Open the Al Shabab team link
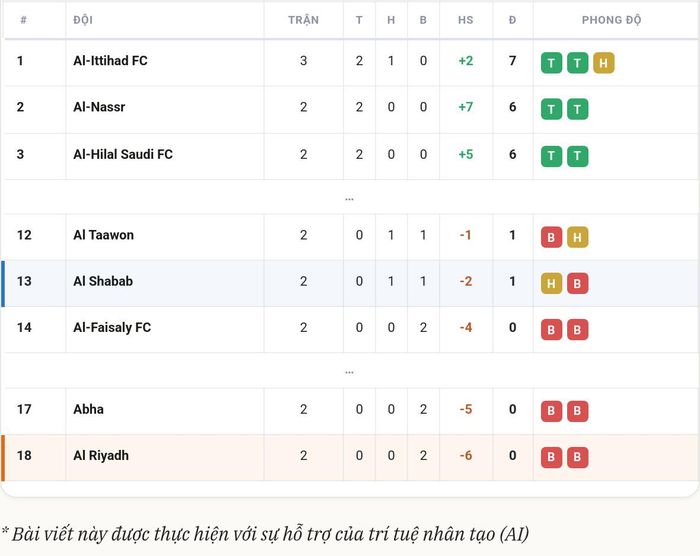 pos(103,281)
